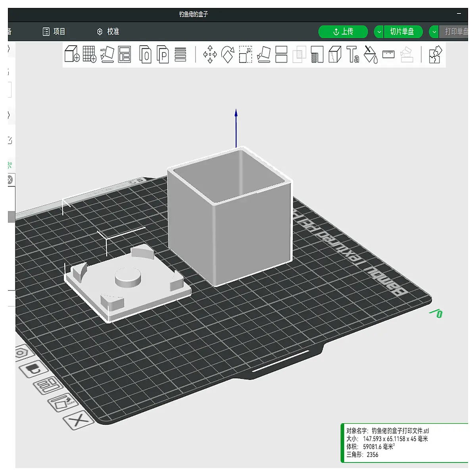Screen dimensions: 476x476
Task: Run Auto Orient from the top toolbar
Action: (107, 54)
